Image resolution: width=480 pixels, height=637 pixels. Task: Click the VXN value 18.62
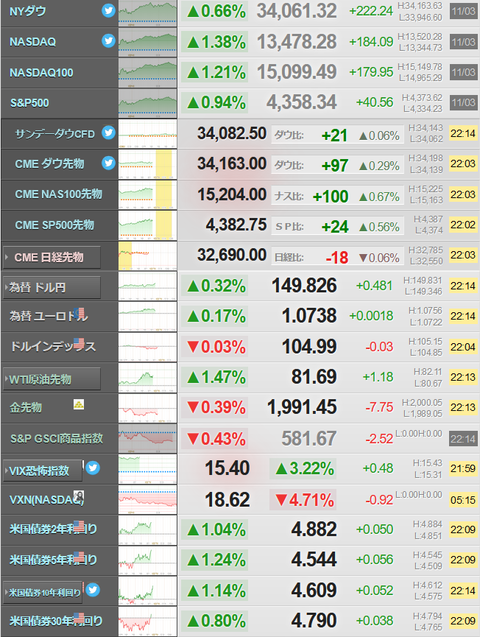pos(227,499)
